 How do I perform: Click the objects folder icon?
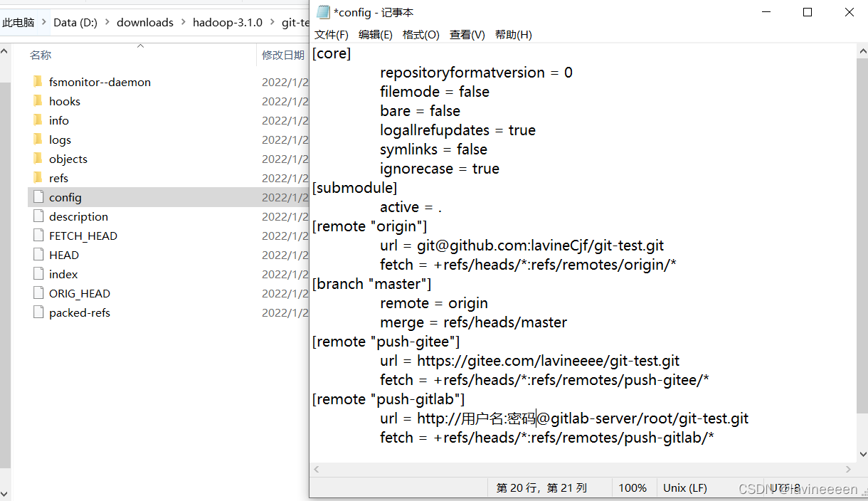point(38,159)
